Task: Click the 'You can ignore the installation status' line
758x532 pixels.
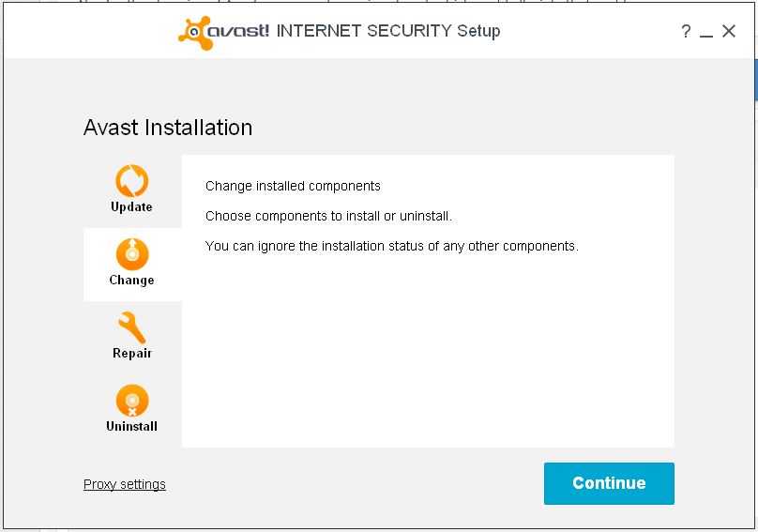Action: (x=391, y=246)
